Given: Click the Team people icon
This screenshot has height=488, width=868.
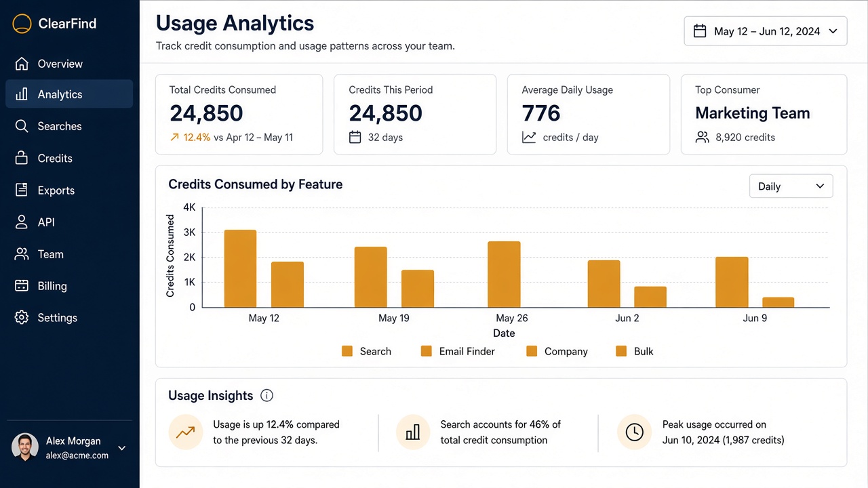Looking at the screenshot, I should pyautogui.click(x=22, y=254).
